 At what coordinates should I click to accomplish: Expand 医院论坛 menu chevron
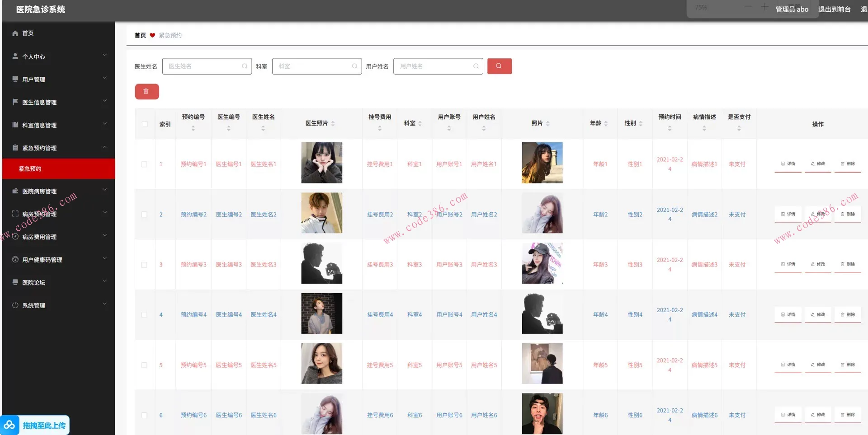click(105, 281)
